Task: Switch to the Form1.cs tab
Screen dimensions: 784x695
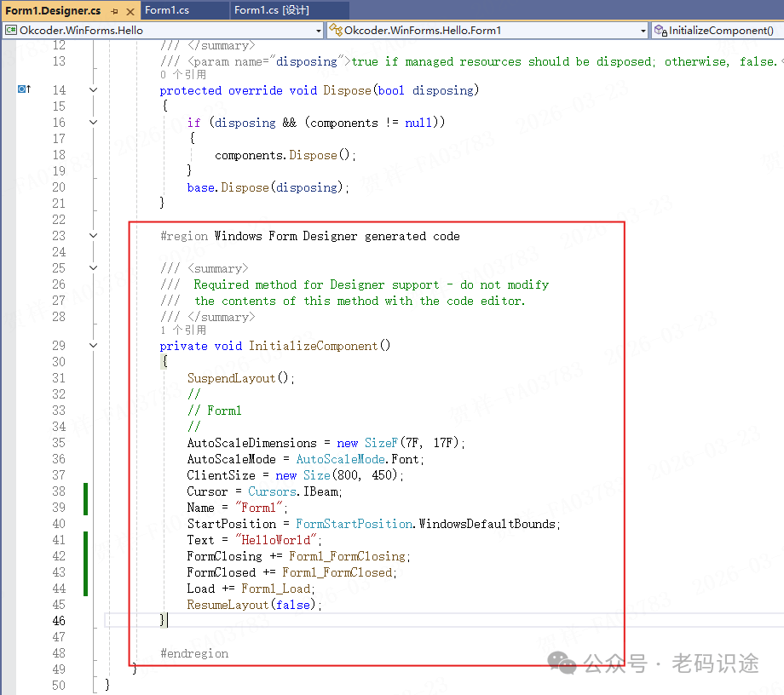Action: click(x=165, y=10)
